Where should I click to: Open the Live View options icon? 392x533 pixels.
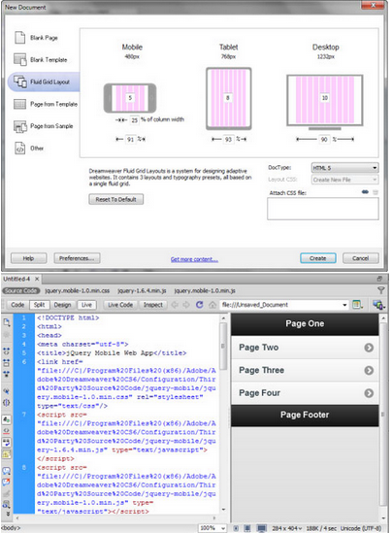357,305
